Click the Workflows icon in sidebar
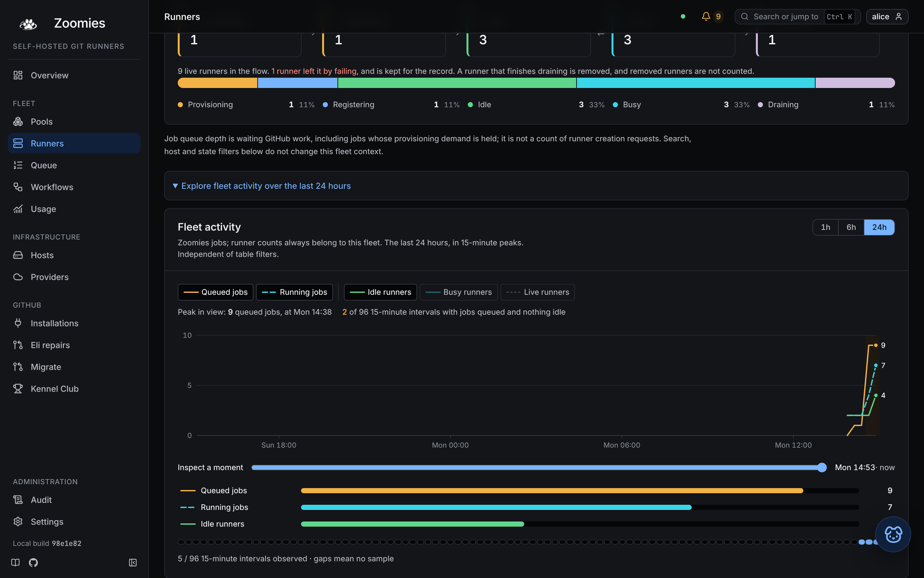This screenshot has width=924, height=578. pos(18,187)
